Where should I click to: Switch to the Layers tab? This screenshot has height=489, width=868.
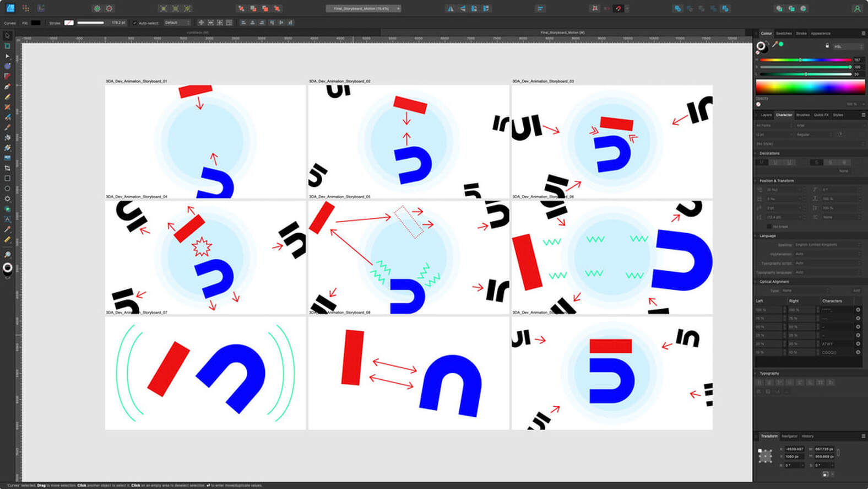click(766, 115)
